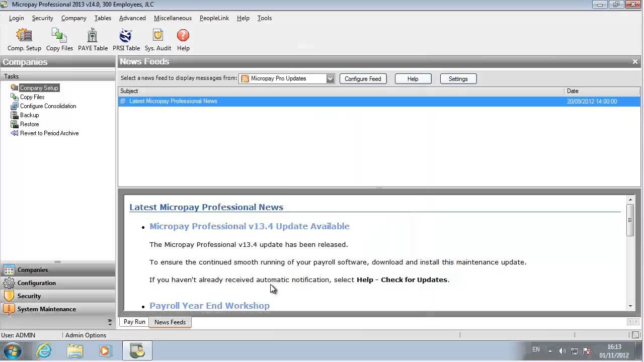Open System Maintenance navigation pane

click(x=57, y=309)
